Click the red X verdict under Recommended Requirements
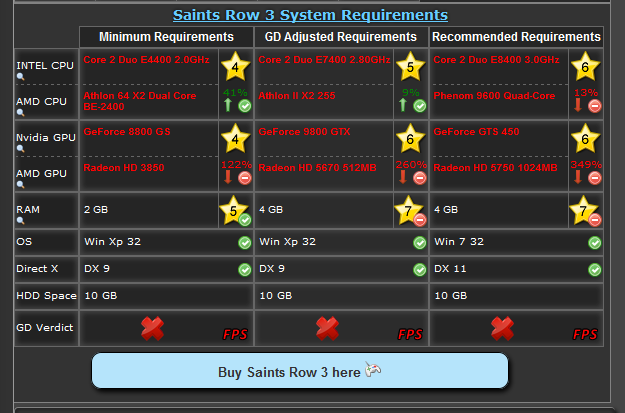Image resolution: width=625 pixels, height=413 pixels. tap(502, 328)
